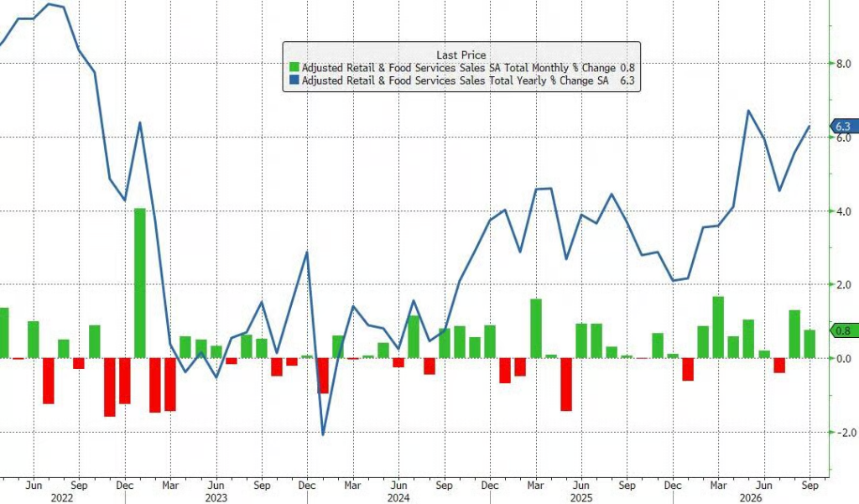Screen dimensions: 859x504
Task: Click the green 0.8 value tag on axis
Action: coord(842,331)
